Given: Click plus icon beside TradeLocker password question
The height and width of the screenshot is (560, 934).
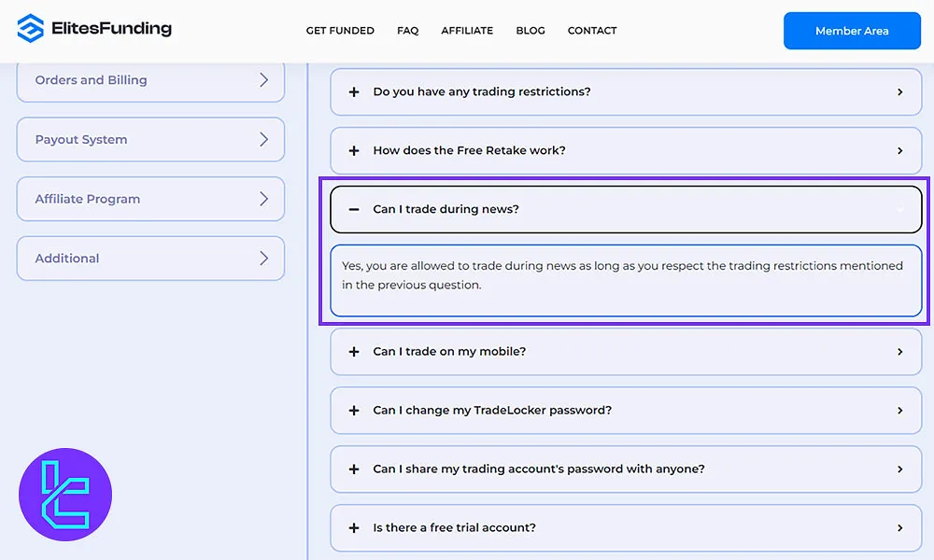Looking at the screenshot, I should click(354, 411).
